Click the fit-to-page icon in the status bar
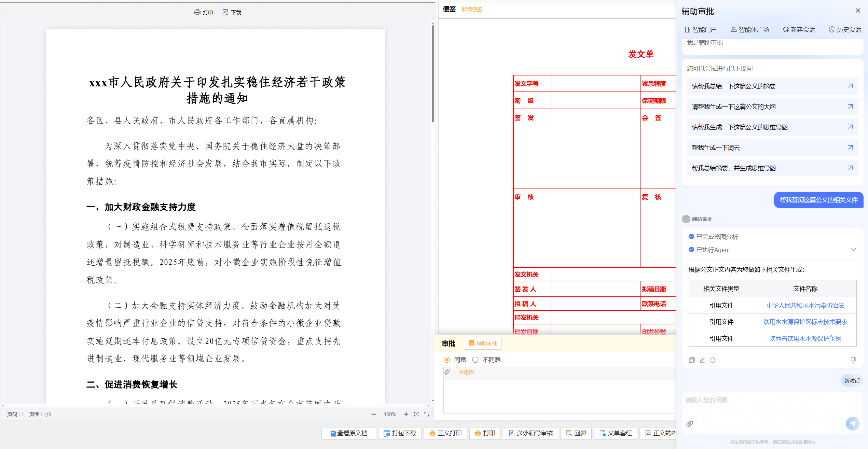Image resolution: width=868 pixels, height=449 pixels. (416, 414)
